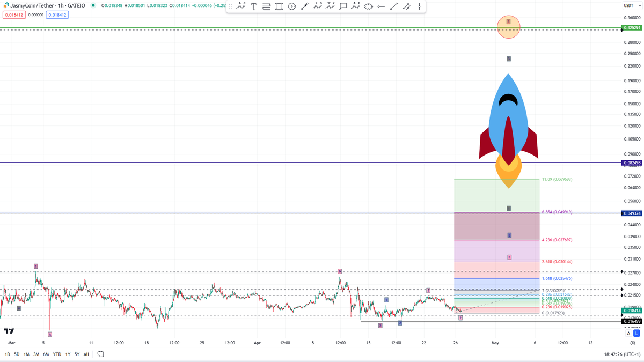This screenshot has width=644, height=362.
Task: Select the 1.618 (0.025476) Fib level
Action: point(557,278)
